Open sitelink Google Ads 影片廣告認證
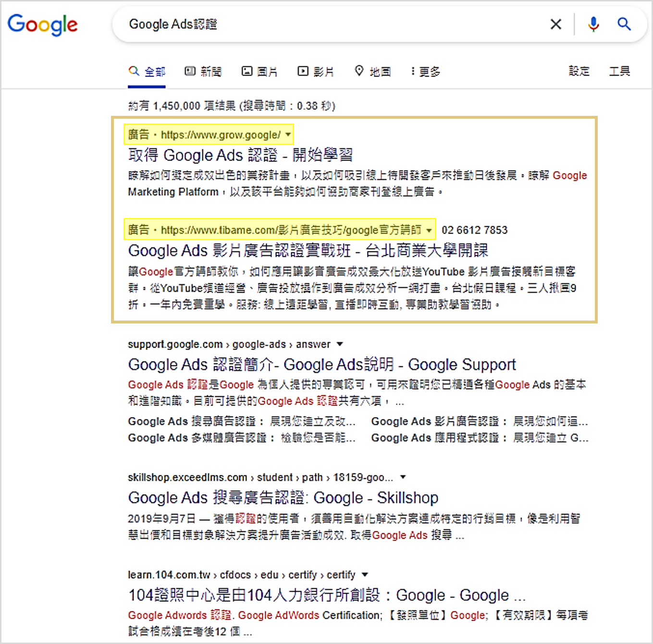The width and height of the screenshot is (653, 644). coord(440,421)
